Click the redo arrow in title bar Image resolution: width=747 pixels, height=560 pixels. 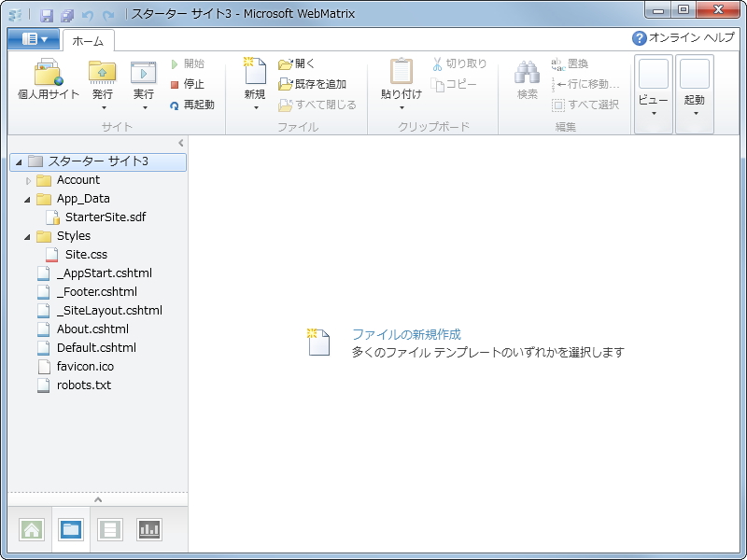(x=108, y=15)
